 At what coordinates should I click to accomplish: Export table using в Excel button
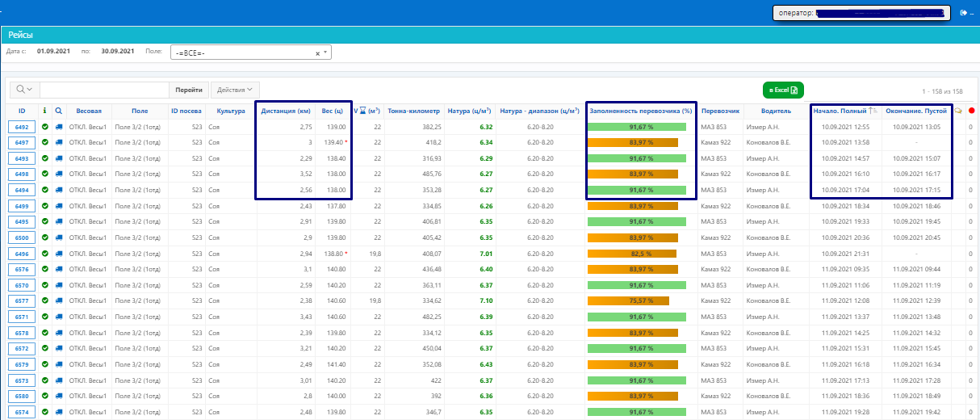[x=783, y=90]
